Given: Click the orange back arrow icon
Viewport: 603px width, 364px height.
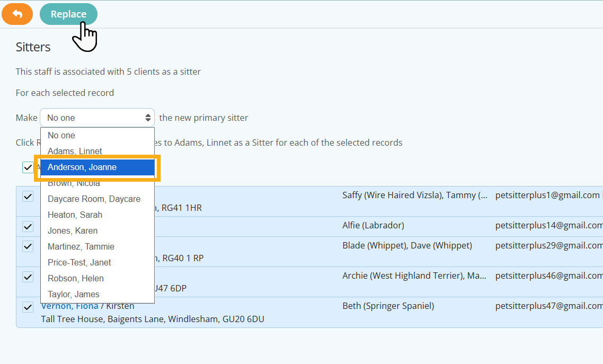Looking at the screenshot, I should 17,14.
